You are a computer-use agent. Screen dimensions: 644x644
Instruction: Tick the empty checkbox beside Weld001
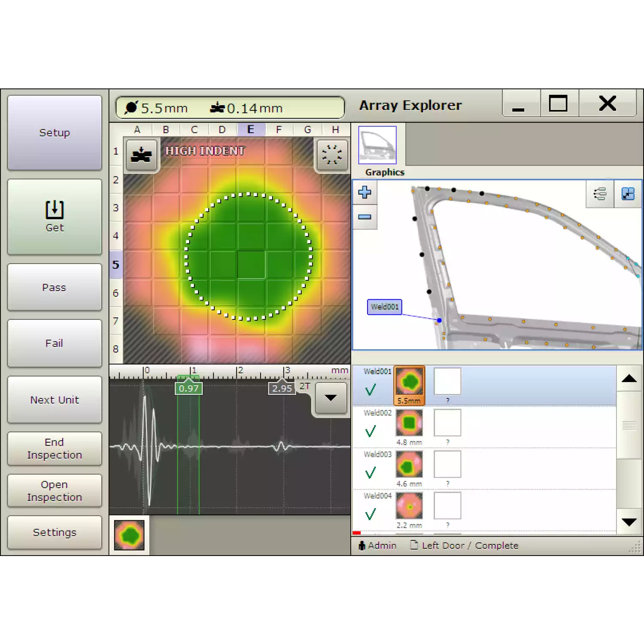click(x=447, y=381)
